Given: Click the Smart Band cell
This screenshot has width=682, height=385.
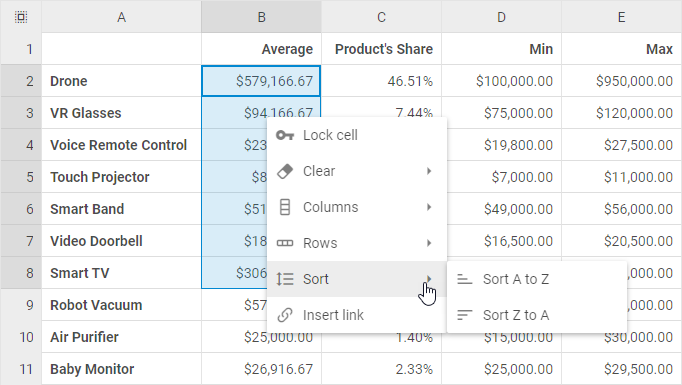Looking at the screenshot, I should 121,209.
